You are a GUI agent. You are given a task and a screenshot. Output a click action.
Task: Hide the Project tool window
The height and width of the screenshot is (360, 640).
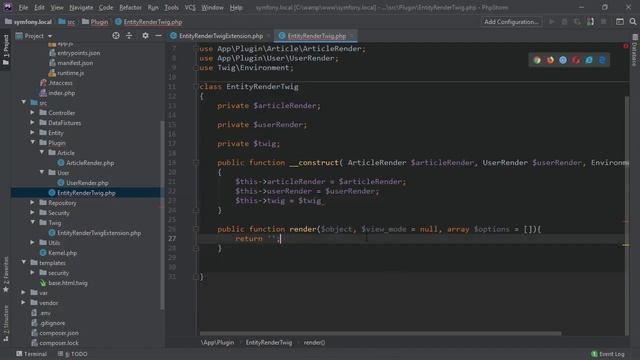click(158, 36)
